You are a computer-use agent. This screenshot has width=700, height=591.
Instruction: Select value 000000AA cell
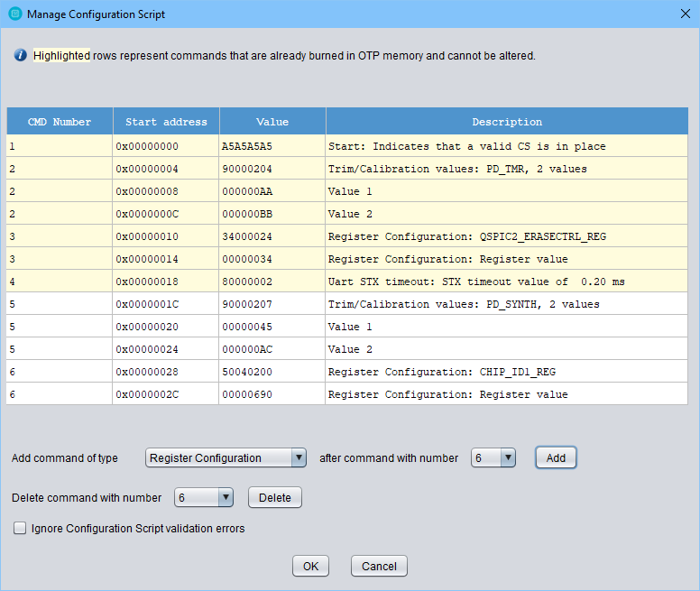[272, 191]
